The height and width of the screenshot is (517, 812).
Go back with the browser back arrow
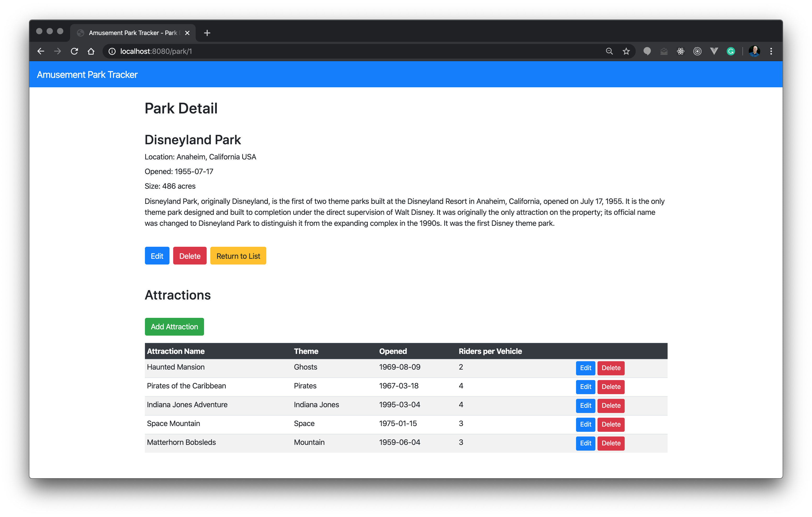[x=41, y=51]
